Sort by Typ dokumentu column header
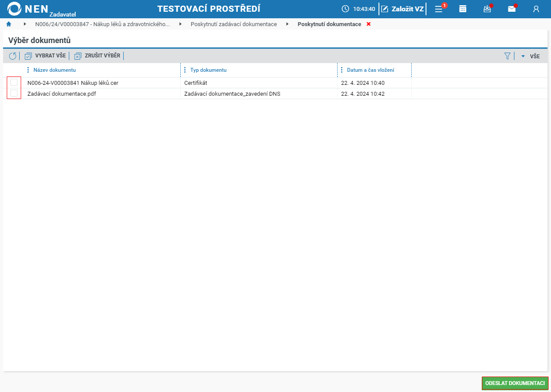 click(208, 70)
